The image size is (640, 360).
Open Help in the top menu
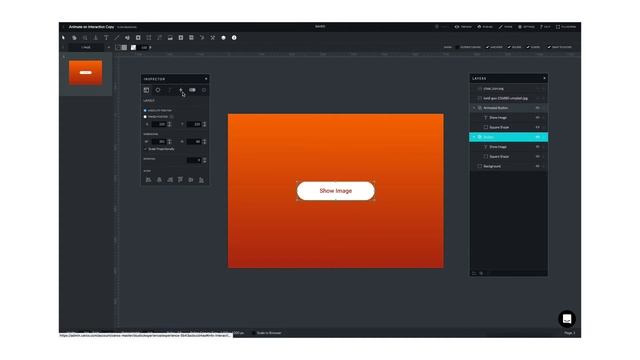[545, 27]
